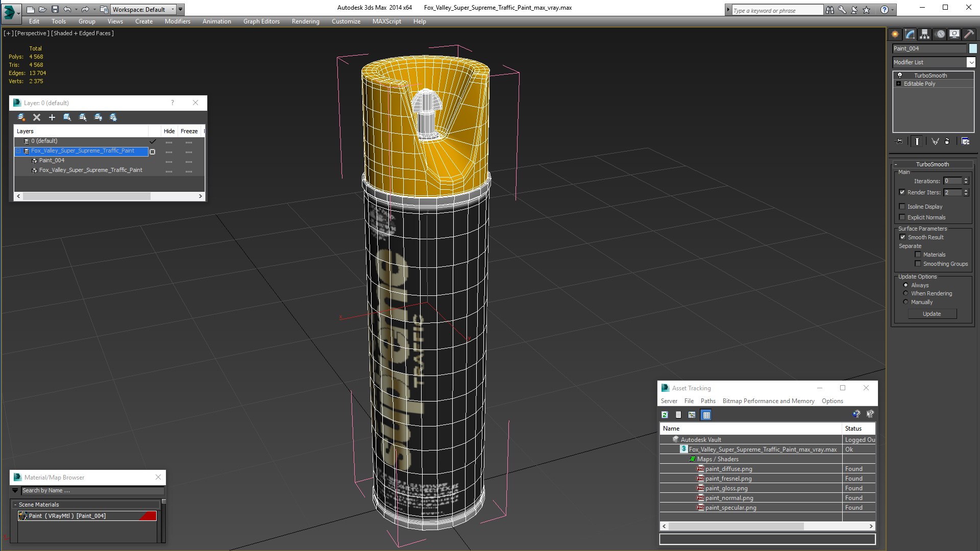Click the Help question mark icon
This screenshot has height=551, width=980.
(x=885, y=10)
